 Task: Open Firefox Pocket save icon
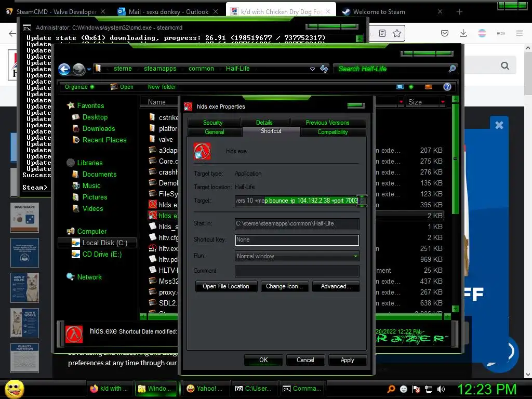click(x=445, y=33)
